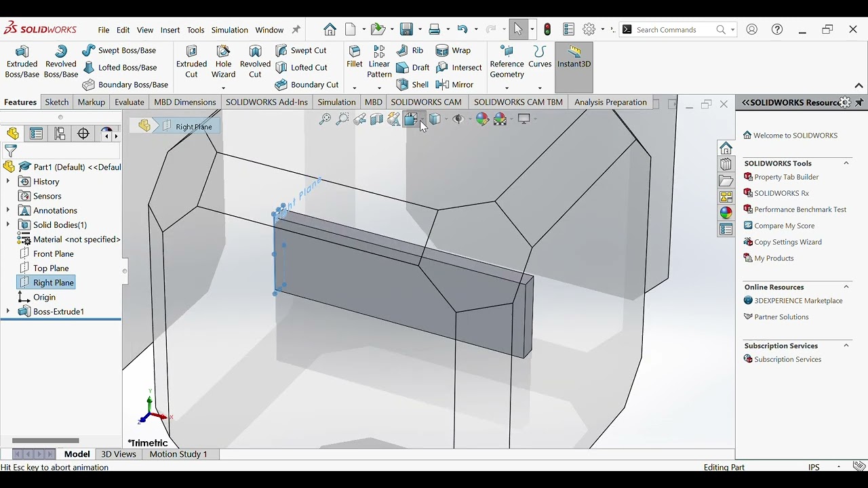The width and height of the screenshot is (868, 488).
Task: Click Zoom to Fit icon
Action: point(325,119)
